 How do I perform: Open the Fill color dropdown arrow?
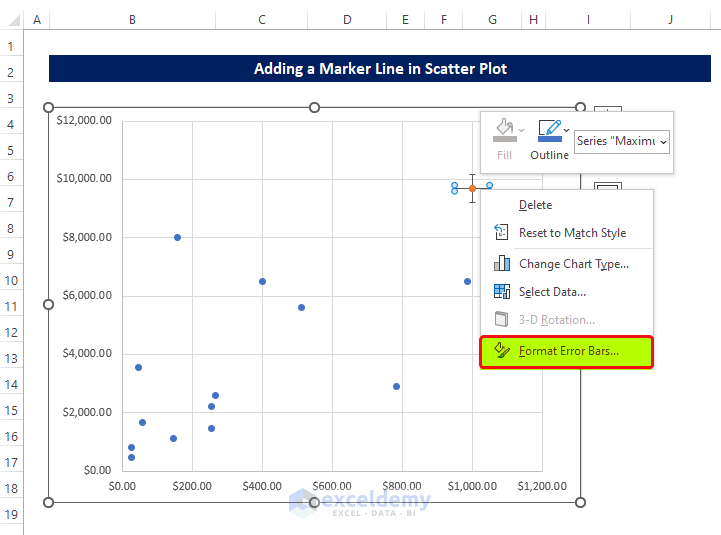(521, 130)
